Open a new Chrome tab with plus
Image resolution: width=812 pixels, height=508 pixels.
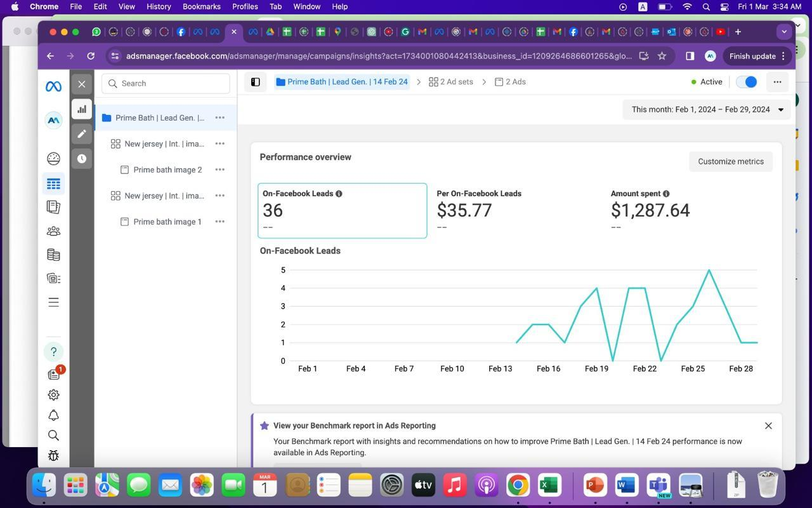[738, 32]
